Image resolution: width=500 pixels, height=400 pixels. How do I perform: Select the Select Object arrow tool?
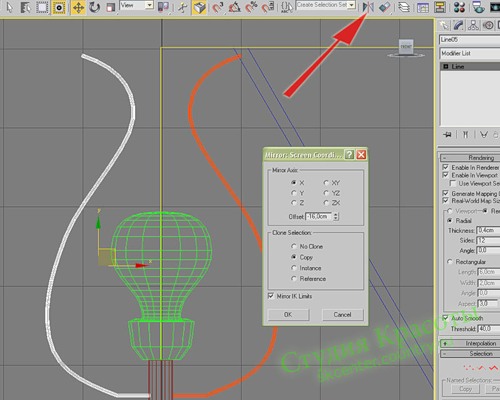pos(9,7)
